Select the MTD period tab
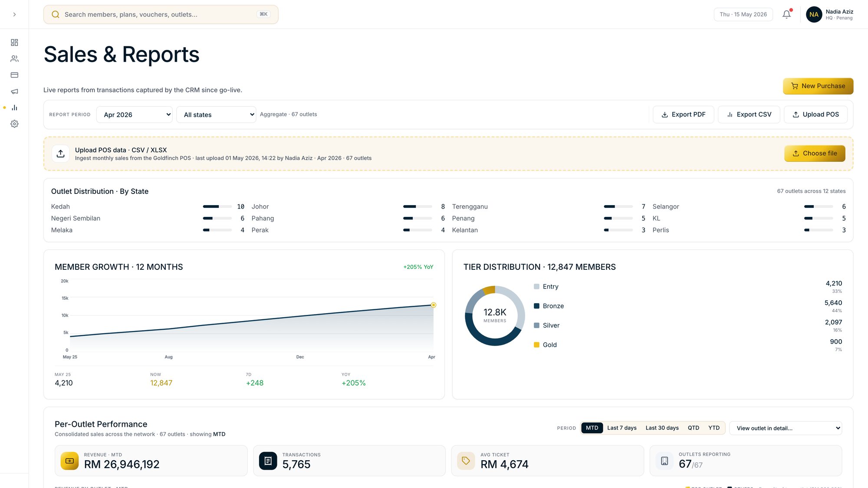The image size is (868, 488). pos(592,428)
